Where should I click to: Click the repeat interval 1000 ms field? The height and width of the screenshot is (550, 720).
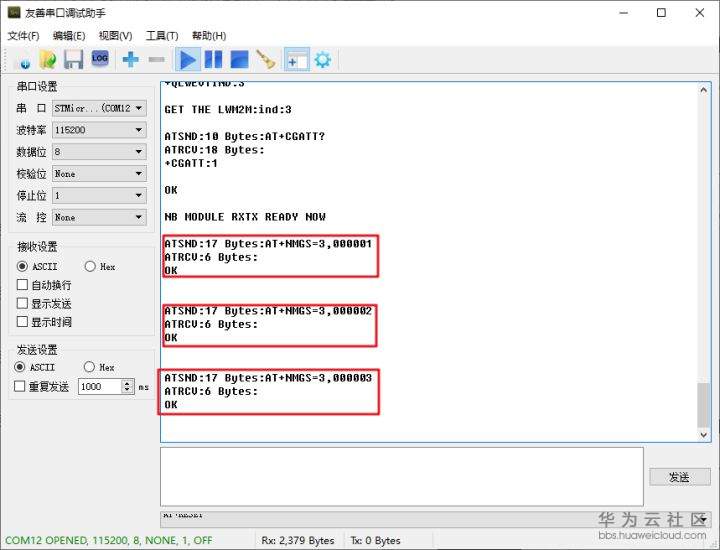point(100,386)
